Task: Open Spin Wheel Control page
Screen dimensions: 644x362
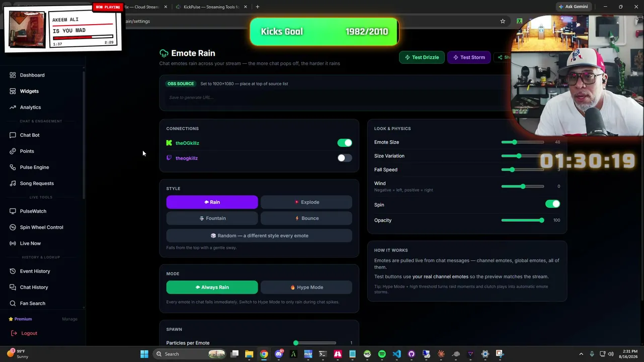Action: (x=41, y=227)
